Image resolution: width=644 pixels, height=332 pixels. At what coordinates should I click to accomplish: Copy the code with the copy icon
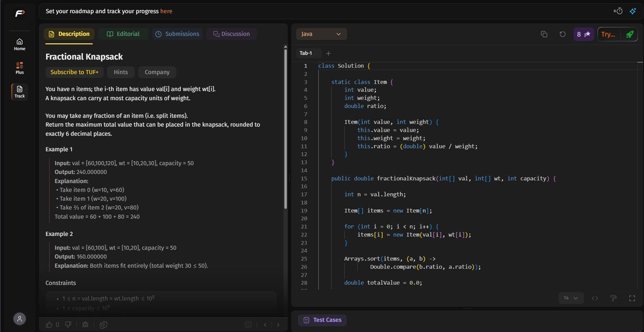544,34
